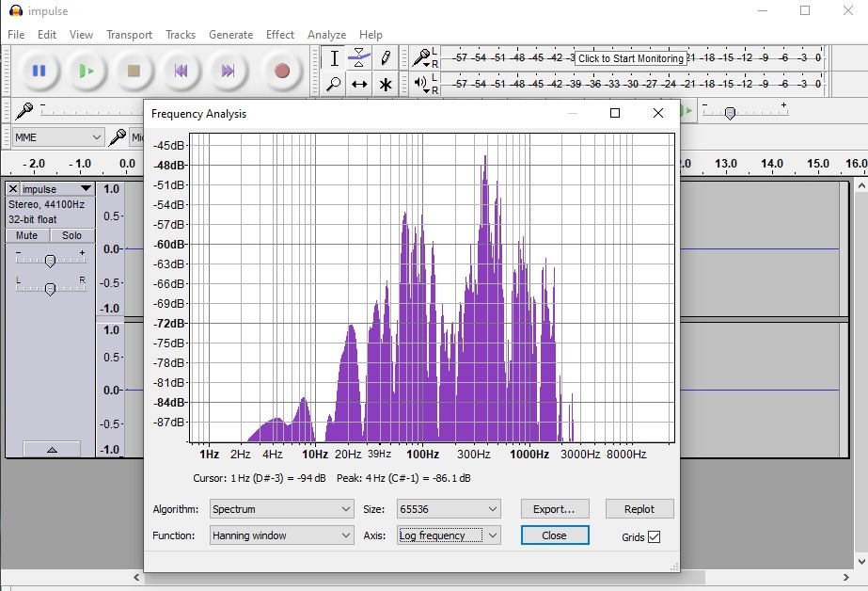Select the Selection (I-beam) tool
The width and height of the screenshot is (868, 591).
[334, 58]
